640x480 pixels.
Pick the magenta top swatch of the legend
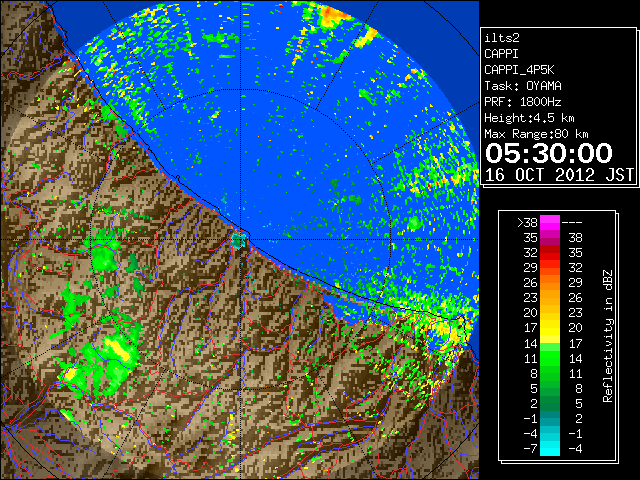tap(550, 223)
